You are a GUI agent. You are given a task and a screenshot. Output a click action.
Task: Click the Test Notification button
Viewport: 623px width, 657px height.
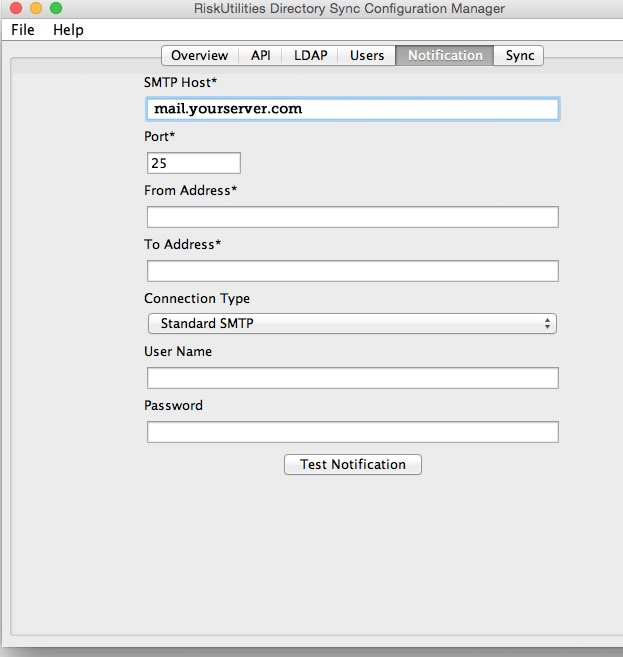click(353, 464)
